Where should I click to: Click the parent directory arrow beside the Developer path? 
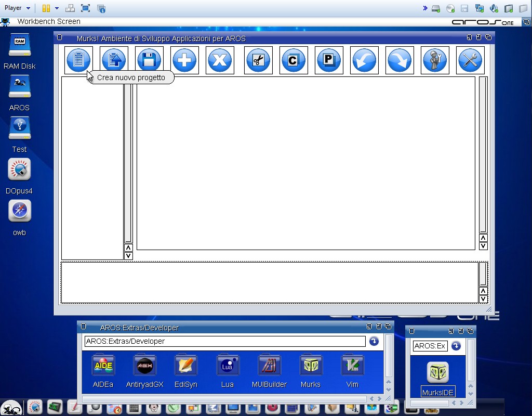click(374, 341)
